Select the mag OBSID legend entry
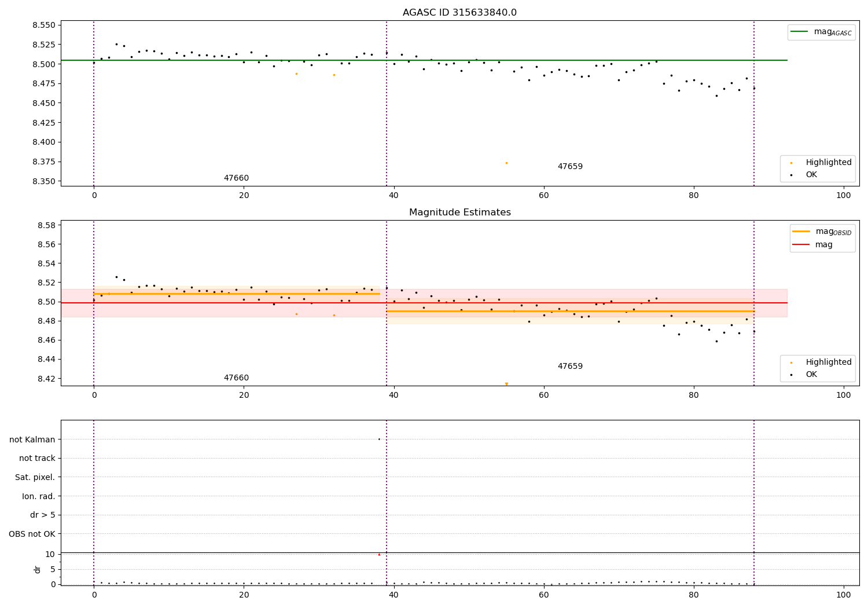Image resolution: width=868 pixels, height=608 pixels. 822,232
